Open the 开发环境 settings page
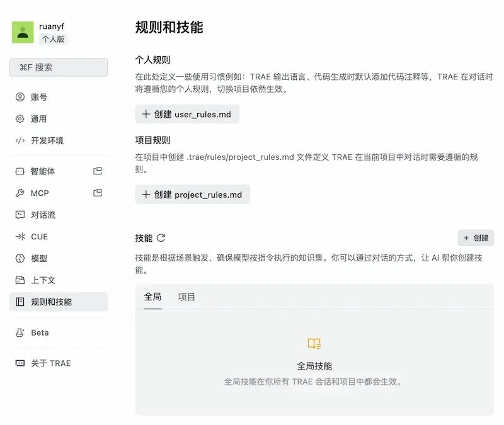504x425 pixels. pyautogui.click(x=59, y=140)
